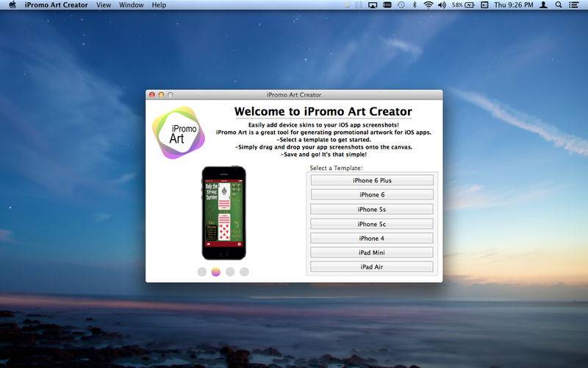Click the Thu 9:26 PM clock
The image size is (588, 368).
[x=513, y=5]
